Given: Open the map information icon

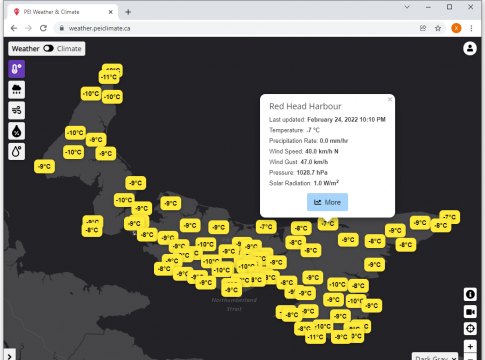Looking at the screenshot, I should click(x=470, y=294).
